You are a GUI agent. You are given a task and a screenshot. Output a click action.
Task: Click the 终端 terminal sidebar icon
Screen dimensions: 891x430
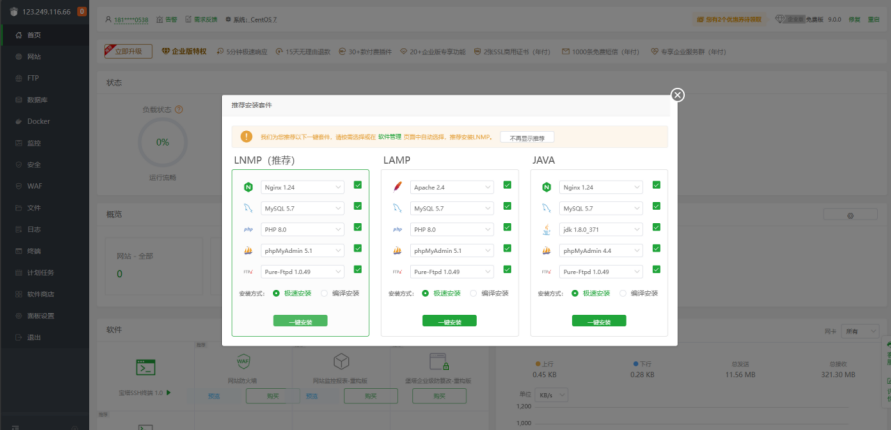pyautogui.click(x=19, y=251)
